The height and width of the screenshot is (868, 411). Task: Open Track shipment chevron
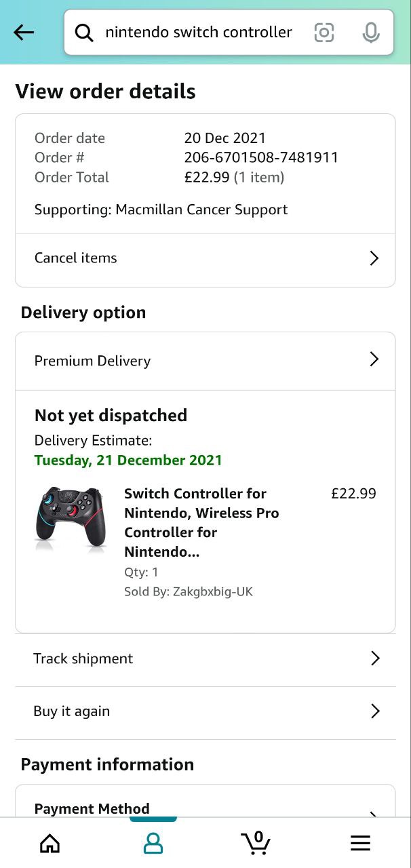[374, 658]
